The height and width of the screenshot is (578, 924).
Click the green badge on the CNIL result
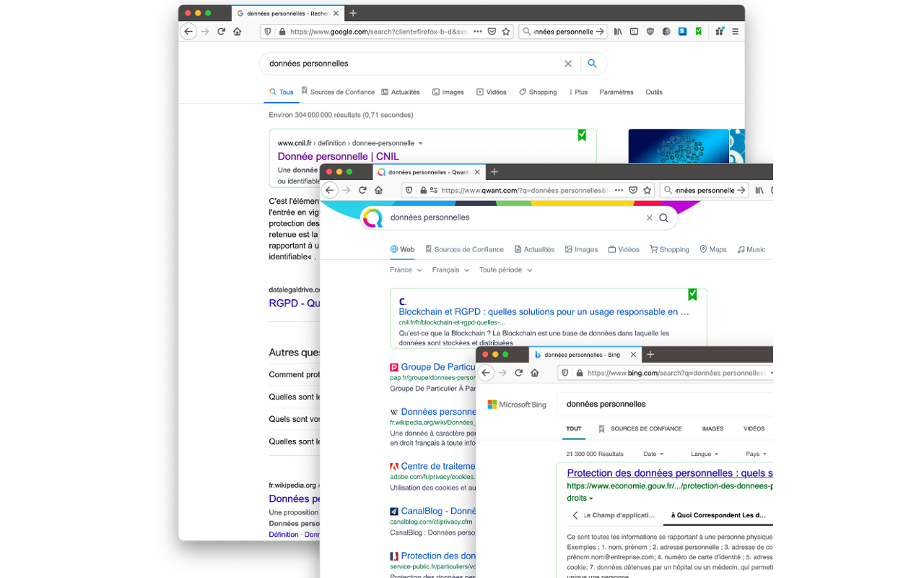point(582,135)
